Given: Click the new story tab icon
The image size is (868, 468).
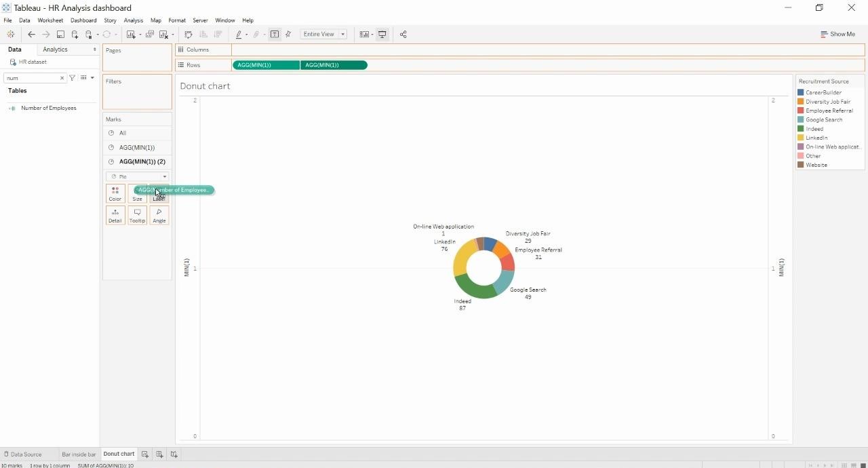Looking at the screenshot, I should coord(174,454).
